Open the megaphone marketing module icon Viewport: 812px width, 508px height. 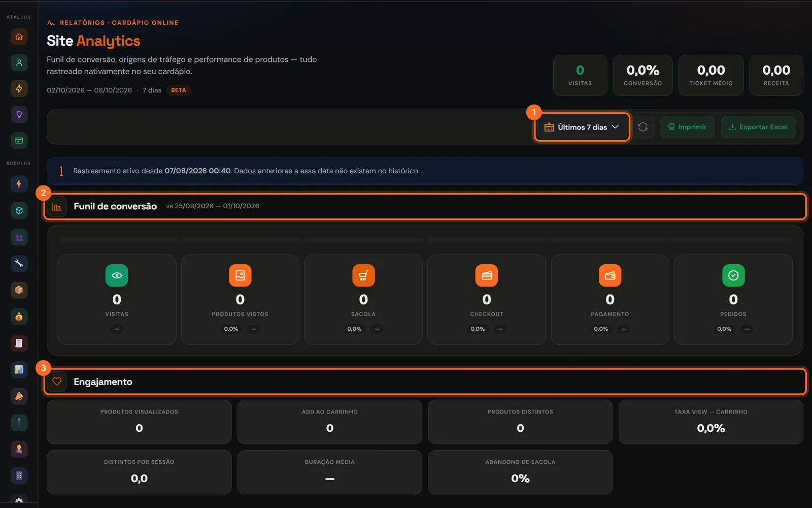(19, 396)
